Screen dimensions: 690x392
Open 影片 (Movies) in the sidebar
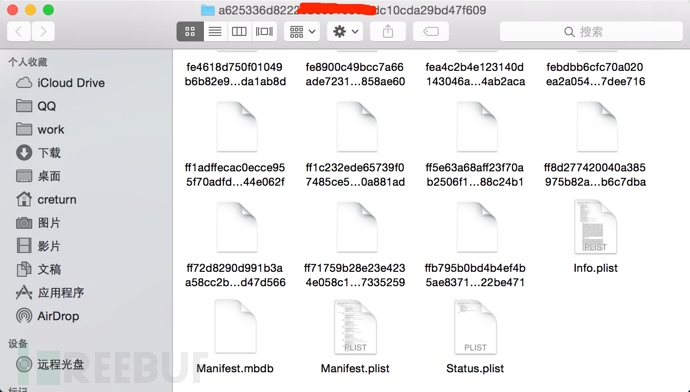[39, 246]
